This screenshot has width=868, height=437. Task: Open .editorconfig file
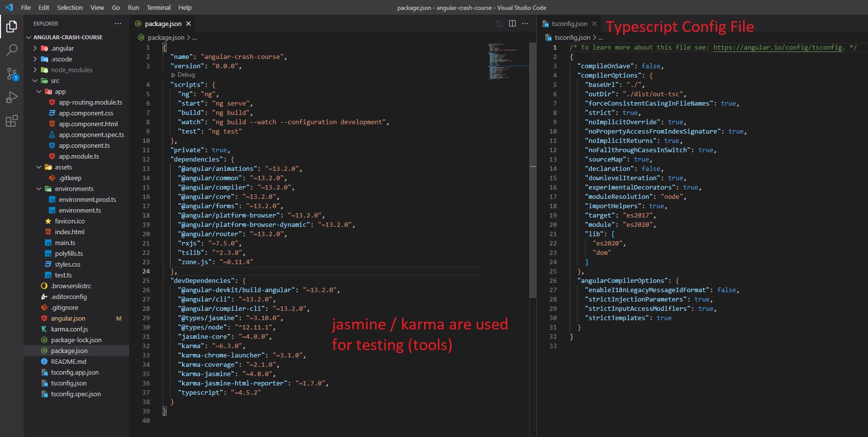[x=76, y=297]
